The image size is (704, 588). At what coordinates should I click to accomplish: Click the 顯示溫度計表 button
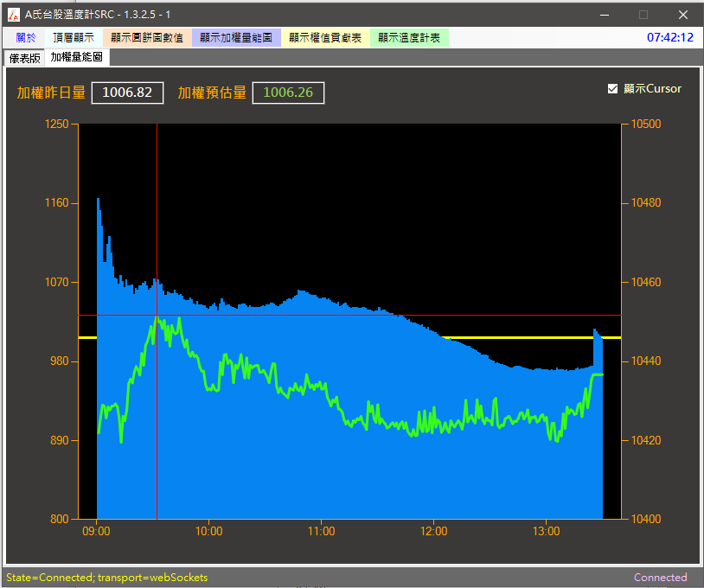pos(409,38)
